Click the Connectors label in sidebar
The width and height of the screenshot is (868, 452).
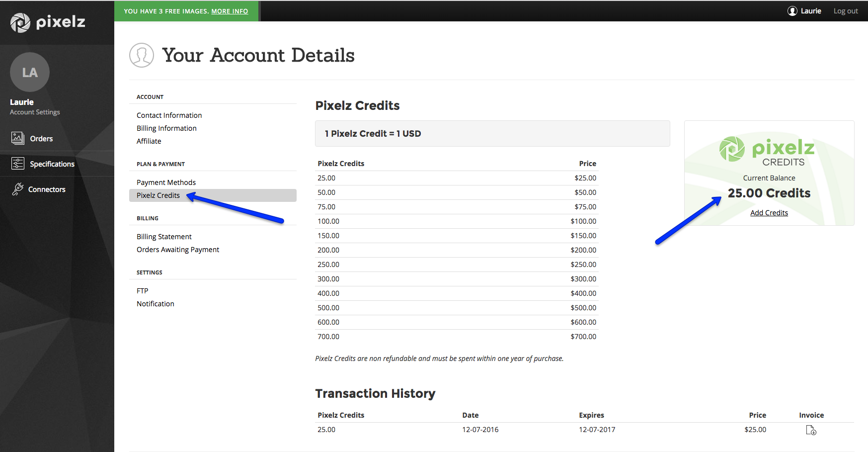point(47,189)
